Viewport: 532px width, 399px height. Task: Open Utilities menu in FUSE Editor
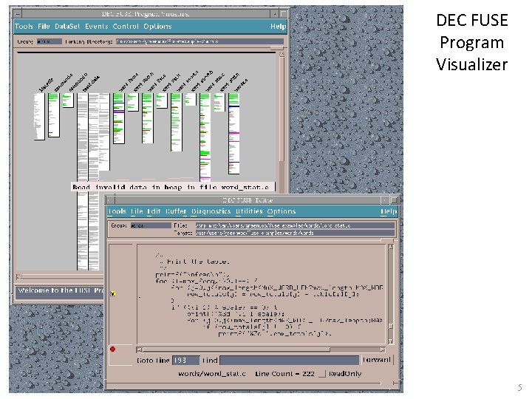coord(249,211)
